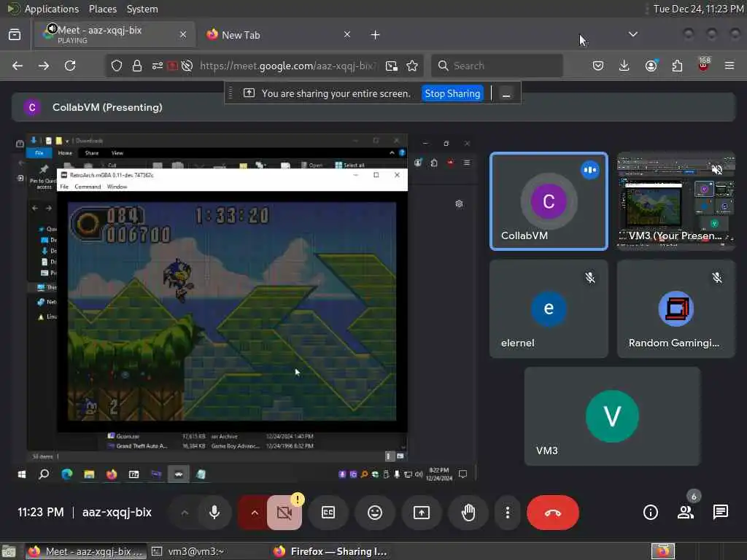Viewport: 747px width, 560px height.
Task: Click Stop Sharing button
Action: [x=452, y=93]
